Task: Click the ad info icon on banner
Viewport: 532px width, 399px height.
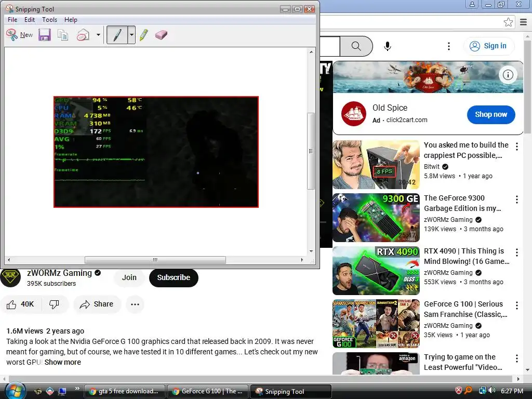Action: (508, 75)
